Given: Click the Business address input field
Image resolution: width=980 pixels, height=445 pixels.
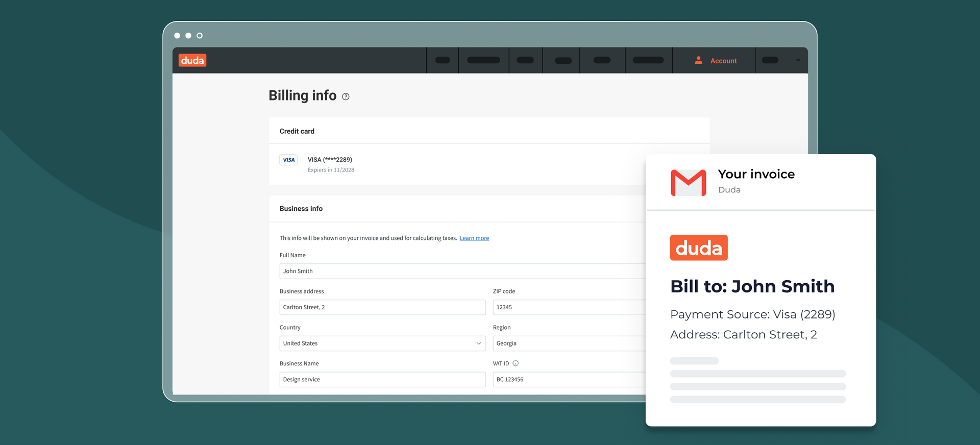Looking at the screenshot, I should (x=382, y=307).
